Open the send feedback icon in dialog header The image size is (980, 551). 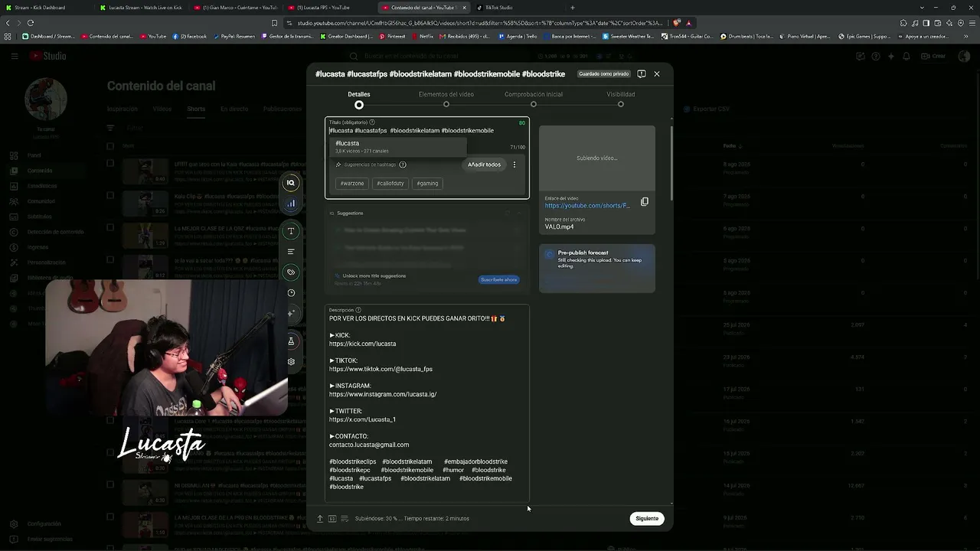coord(642,74)
